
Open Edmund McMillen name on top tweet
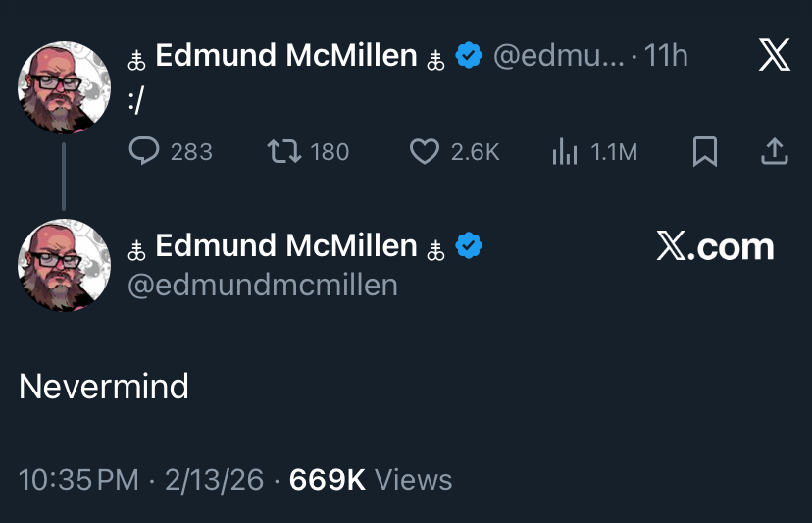(285, 57)
